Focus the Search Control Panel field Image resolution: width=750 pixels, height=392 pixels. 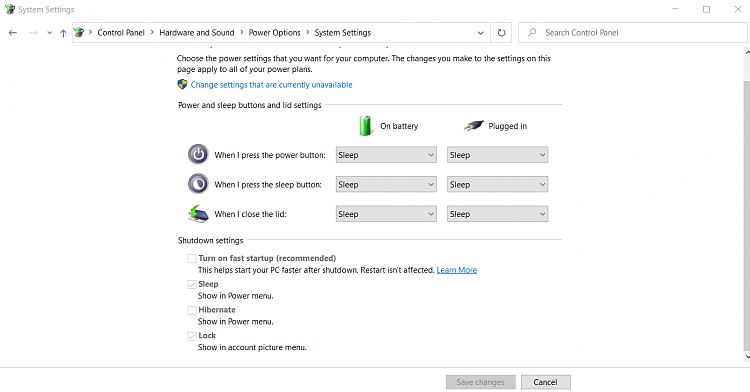pos(632,33)
